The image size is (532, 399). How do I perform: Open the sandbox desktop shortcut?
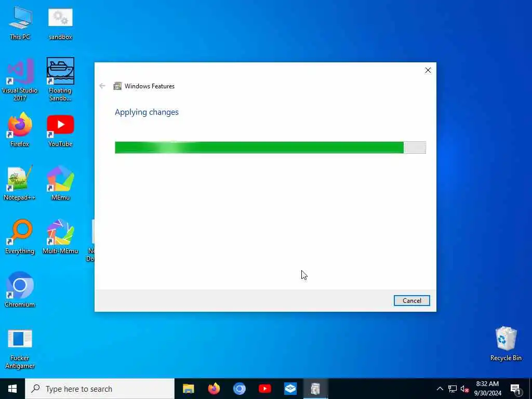pos(60,22)
